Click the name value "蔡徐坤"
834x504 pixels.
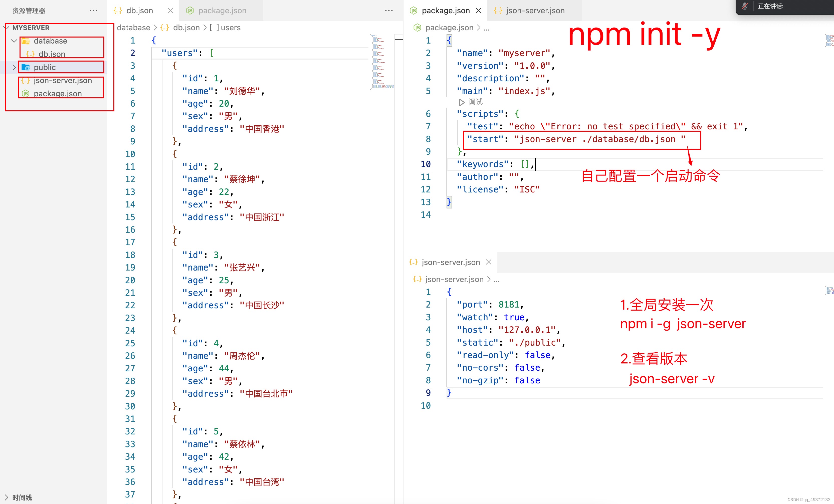242,179
